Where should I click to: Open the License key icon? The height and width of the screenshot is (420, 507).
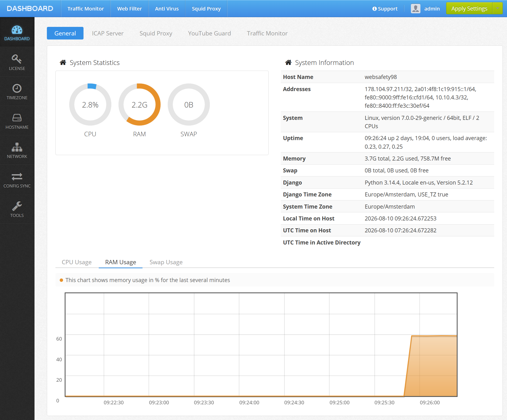point(17,59)
